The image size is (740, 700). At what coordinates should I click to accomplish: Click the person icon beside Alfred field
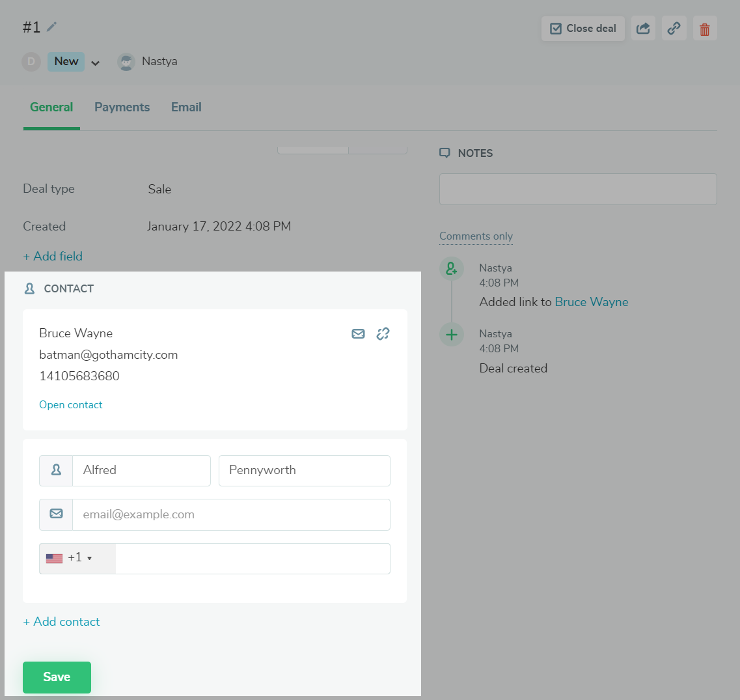(56, 470)
